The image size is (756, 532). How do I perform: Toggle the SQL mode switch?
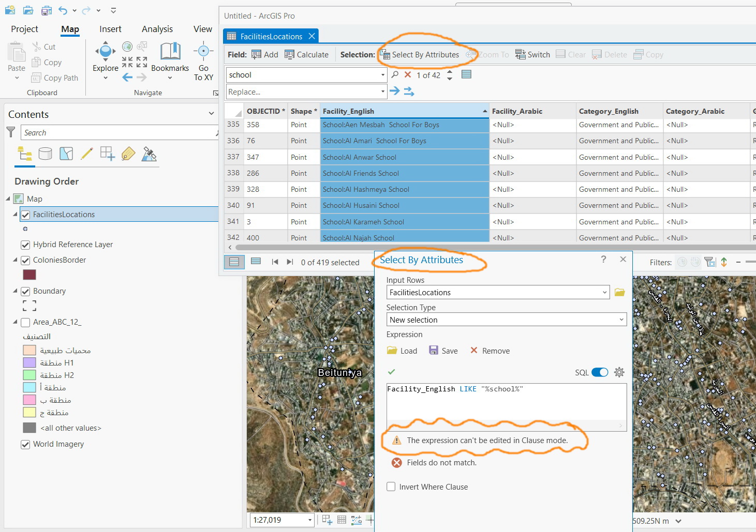tap(600, 372)
